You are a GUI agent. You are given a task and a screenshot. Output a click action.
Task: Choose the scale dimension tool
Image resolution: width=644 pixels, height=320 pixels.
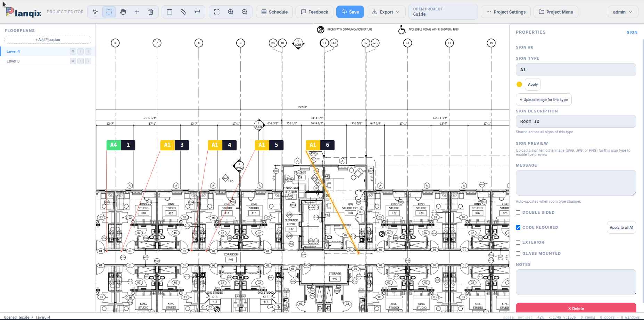(197, 12)
